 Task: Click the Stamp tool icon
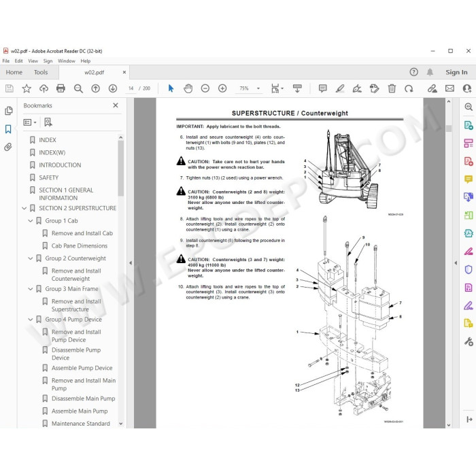pos(374,88)
